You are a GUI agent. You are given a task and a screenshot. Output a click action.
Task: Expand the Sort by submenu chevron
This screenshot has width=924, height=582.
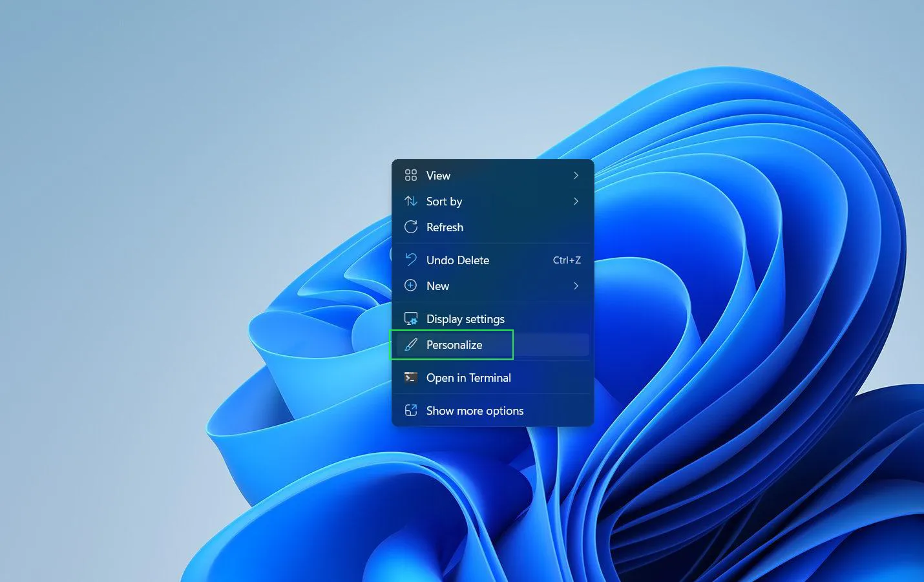point(575,201)
